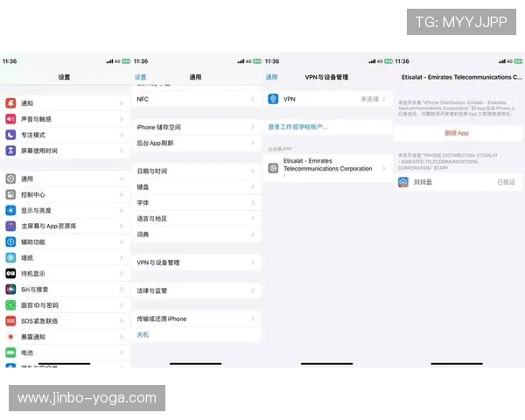
Task: Tap the 电池 label
Action: 27,353
